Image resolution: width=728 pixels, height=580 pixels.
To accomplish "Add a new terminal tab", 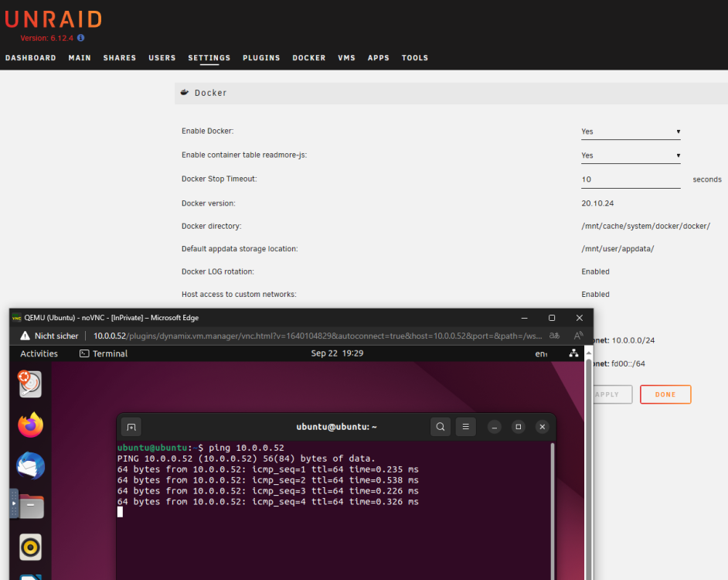I will (131, 427).
